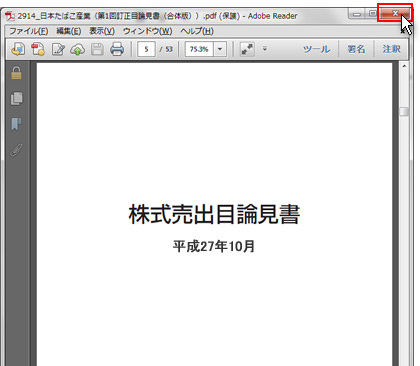Click the Open file toolbar icon

(18, 49)
